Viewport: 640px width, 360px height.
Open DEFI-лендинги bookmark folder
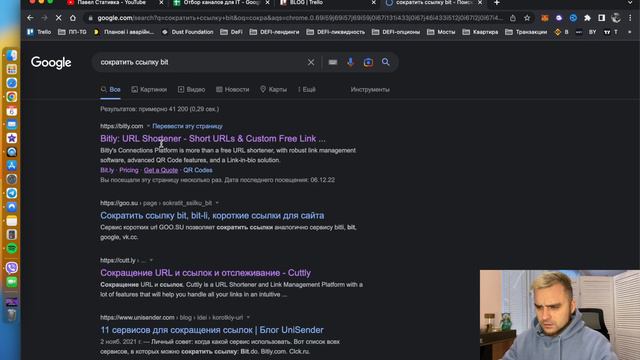point(274,32)
